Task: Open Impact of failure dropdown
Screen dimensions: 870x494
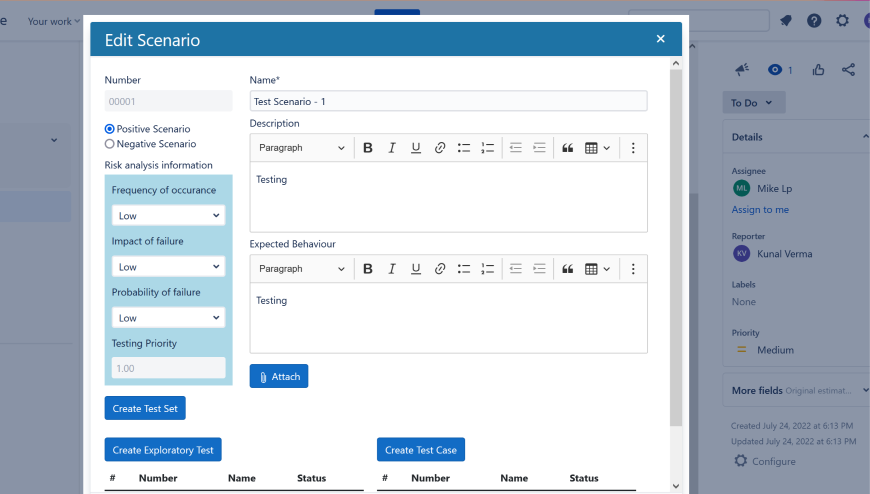Action: click(168, 267)
